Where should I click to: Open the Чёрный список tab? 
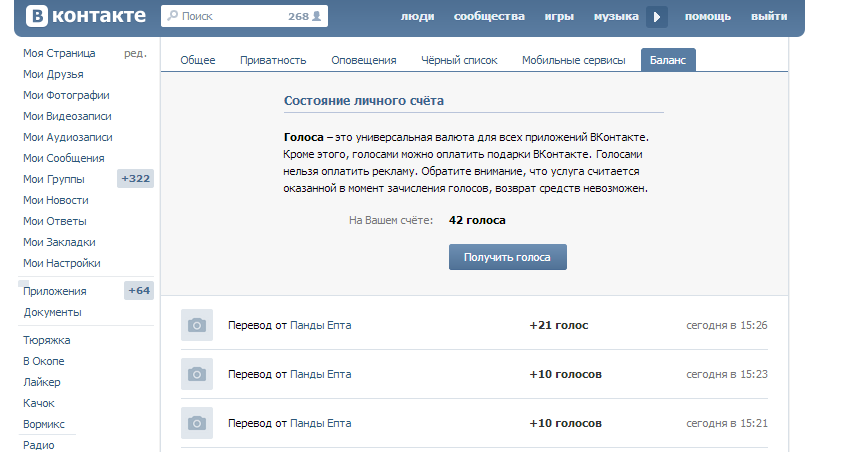(x=459, y=60)
